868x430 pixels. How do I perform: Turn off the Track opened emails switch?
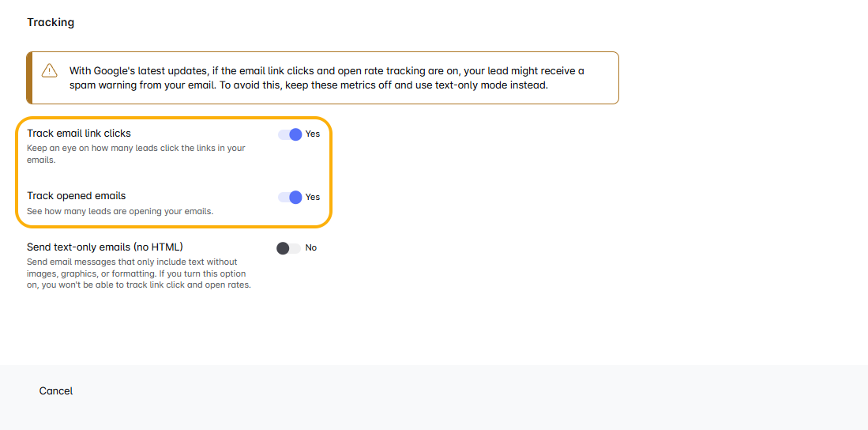tap(290, 197)
